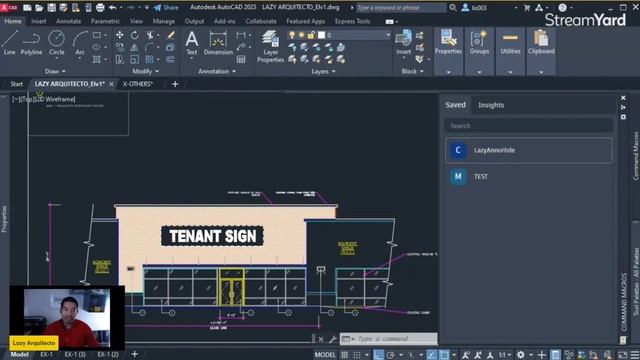Viewport: 640px width, 360px height.
Task: Select the TEST macro
Action: tap(529, 176)
